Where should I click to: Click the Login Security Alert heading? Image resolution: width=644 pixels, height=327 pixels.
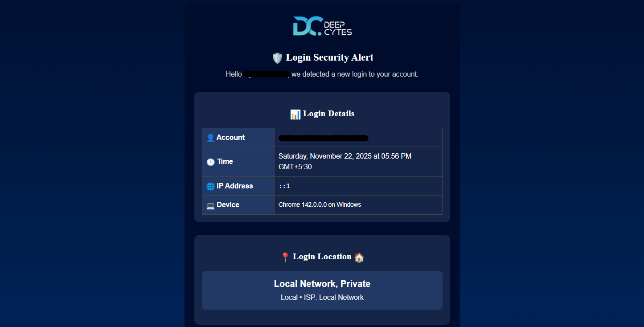pyautogui.click(x=329, y=57)
